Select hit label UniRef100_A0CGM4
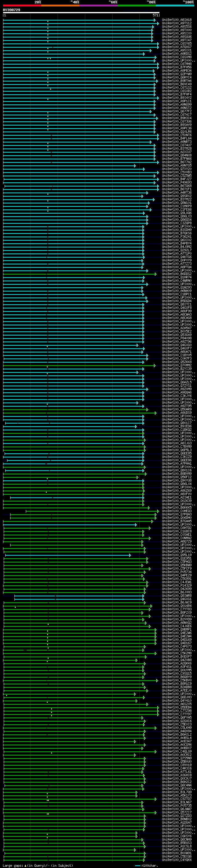Image resolution: width=197 pixels, height=868 pixels. pyautogui.click(x=177, y=745)
